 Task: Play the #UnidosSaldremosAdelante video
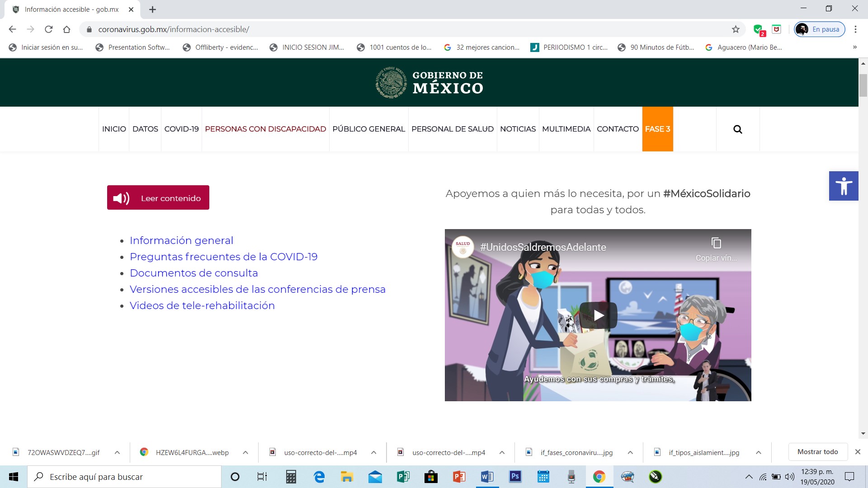(x=598, y=315)
